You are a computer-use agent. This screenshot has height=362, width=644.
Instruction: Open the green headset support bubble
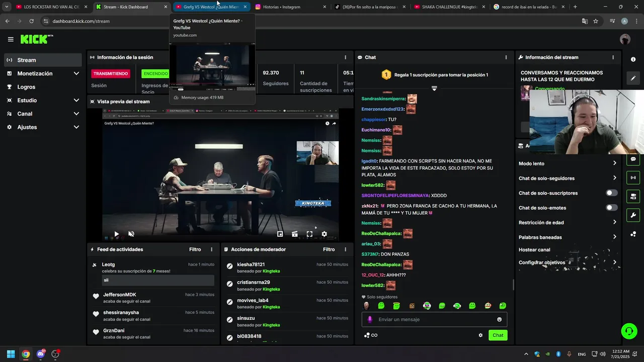pos(629,331)
